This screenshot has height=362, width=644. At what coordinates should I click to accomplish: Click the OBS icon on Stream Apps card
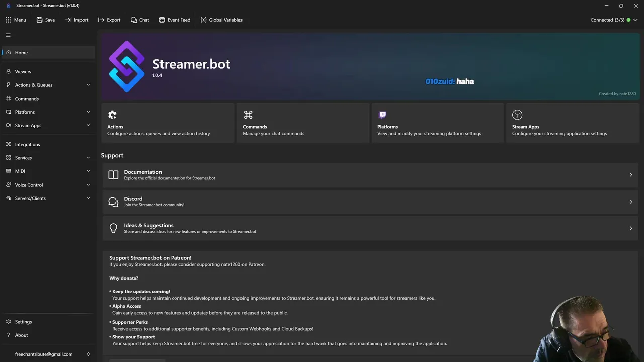[517, 115]
